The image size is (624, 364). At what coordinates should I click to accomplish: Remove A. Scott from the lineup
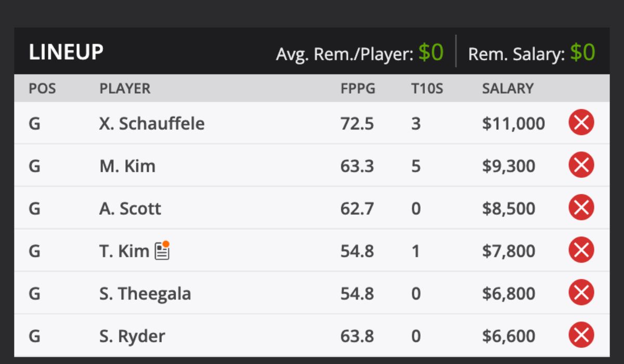581,207
